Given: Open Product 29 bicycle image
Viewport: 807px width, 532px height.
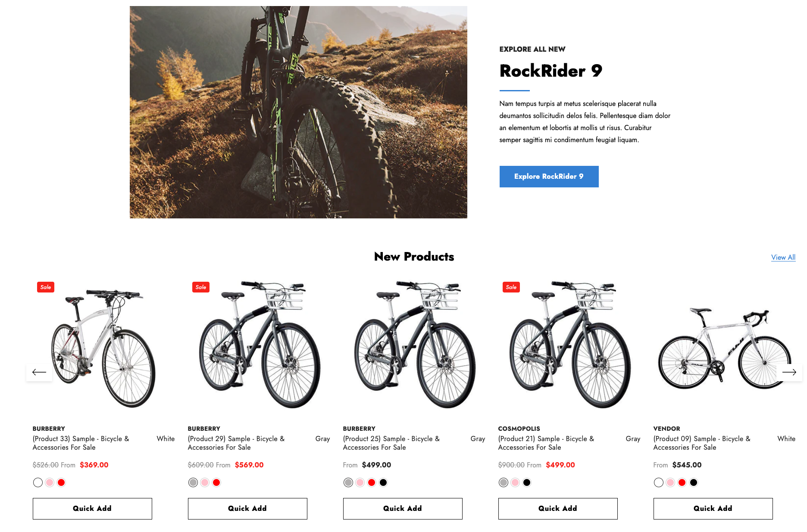Looking at the screenshot, I should (x=259, y=345).
